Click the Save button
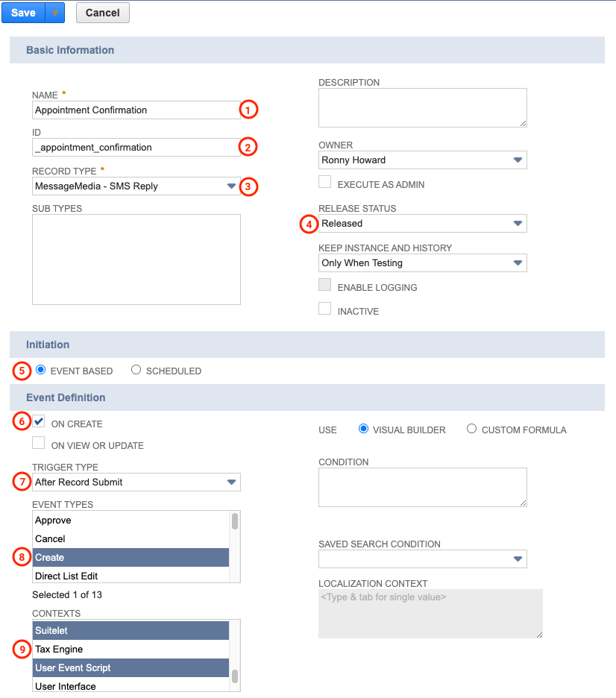This screenshot has width=616, height=698. 22,13
